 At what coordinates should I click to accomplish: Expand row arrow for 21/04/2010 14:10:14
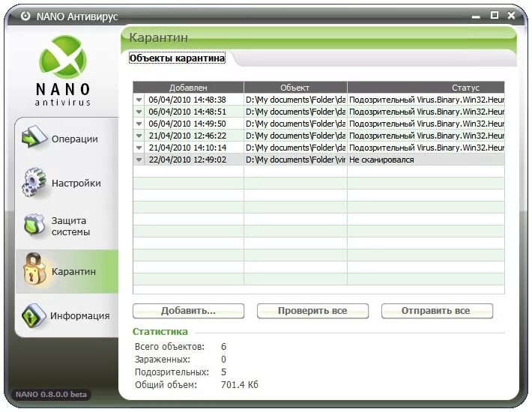tap(139, 148)
